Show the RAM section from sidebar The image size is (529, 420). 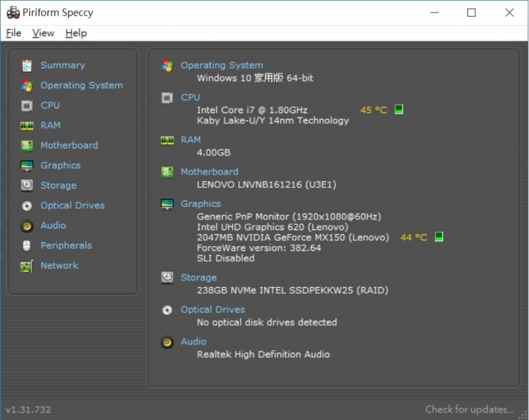(51, 126)
